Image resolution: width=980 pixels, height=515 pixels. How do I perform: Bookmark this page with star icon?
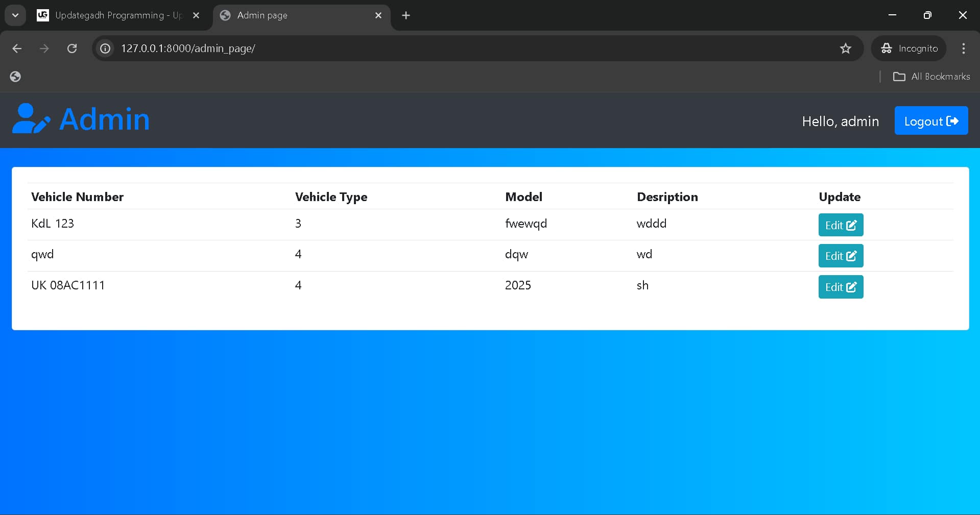[x=845, y=48]
